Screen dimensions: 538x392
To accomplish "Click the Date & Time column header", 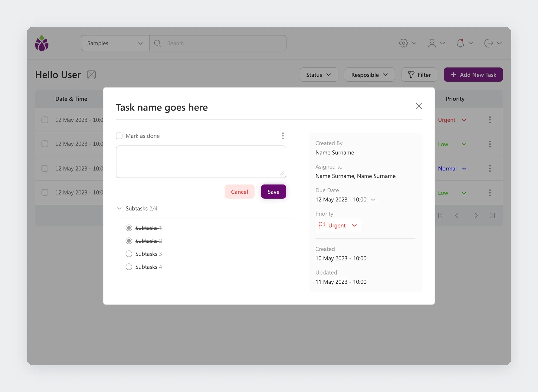I will tap(71, 99).
